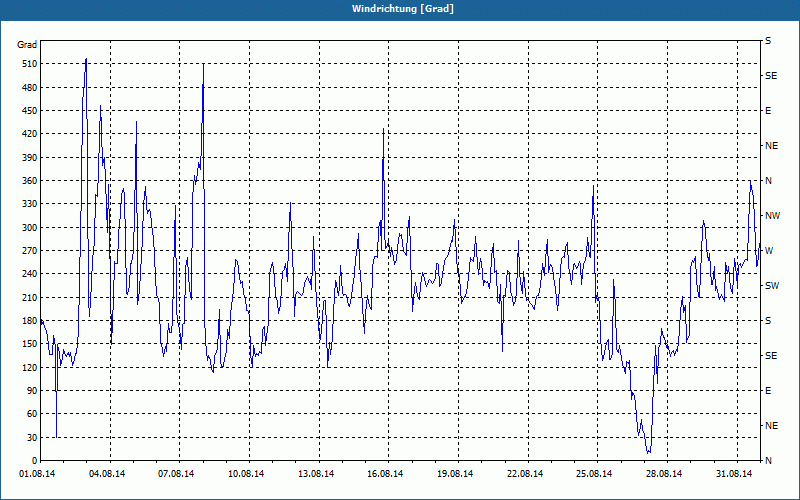Pick the 13.08.14 date on the time axis
800x500 pixels.
(x=316, y=474)
